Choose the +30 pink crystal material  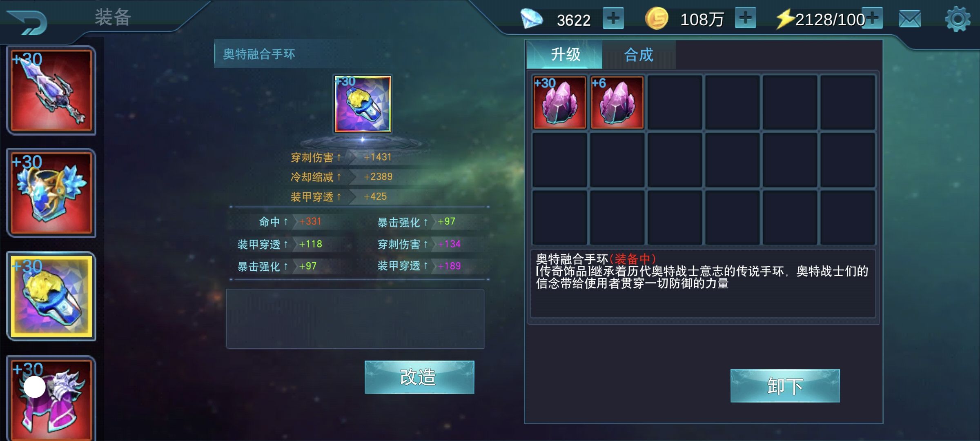(559, 102)
